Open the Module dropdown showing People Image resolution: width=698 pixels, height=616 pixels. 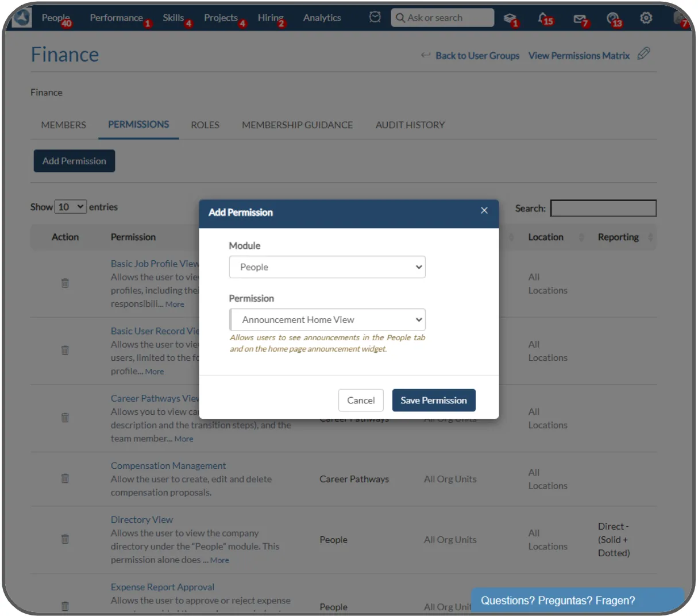[327, 267]
